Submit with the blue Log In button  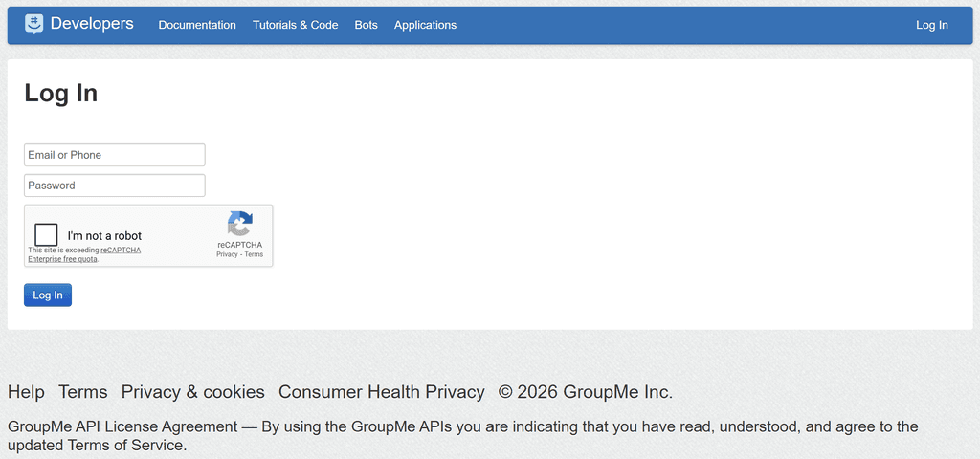[48, 295]
